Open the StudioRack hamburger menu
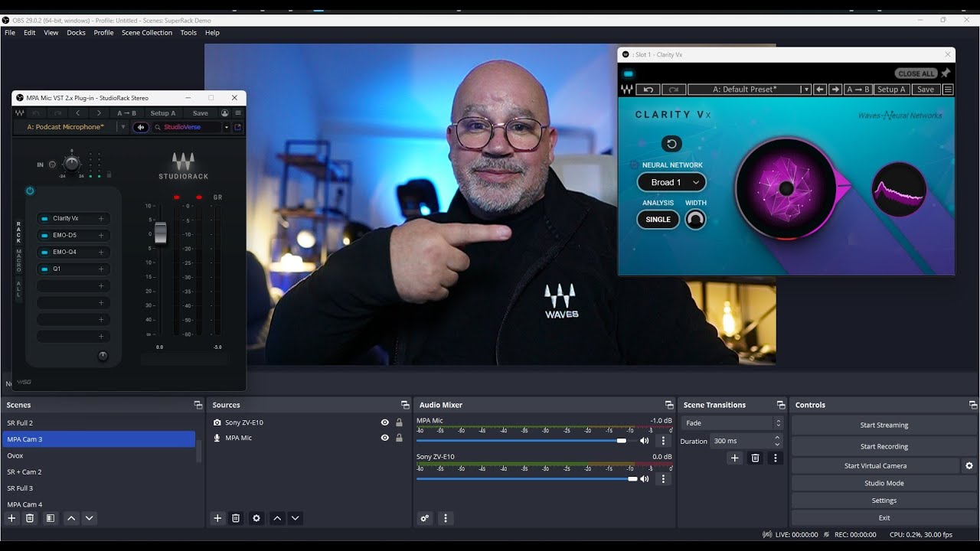 (238, 113)
